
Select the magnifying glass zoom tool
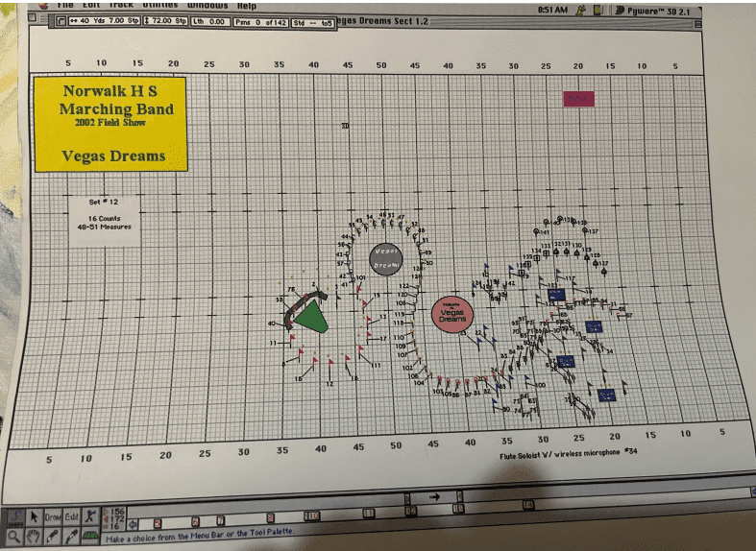[16, 535]
